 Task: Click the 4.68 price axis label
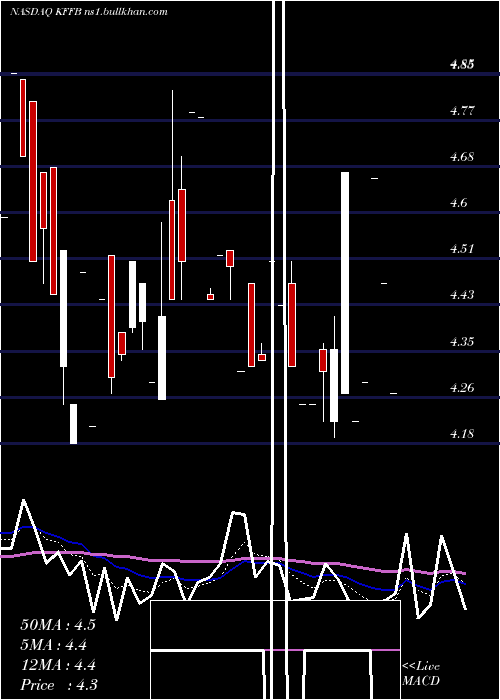click(462, 157)
